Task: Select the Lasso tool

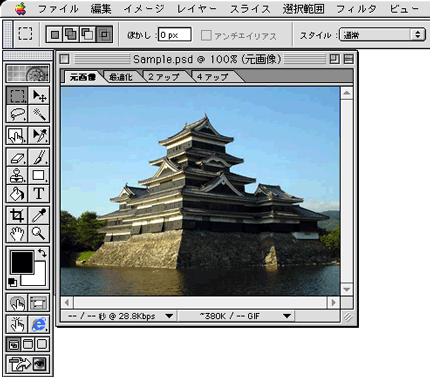Action: [x=17, y=114]
